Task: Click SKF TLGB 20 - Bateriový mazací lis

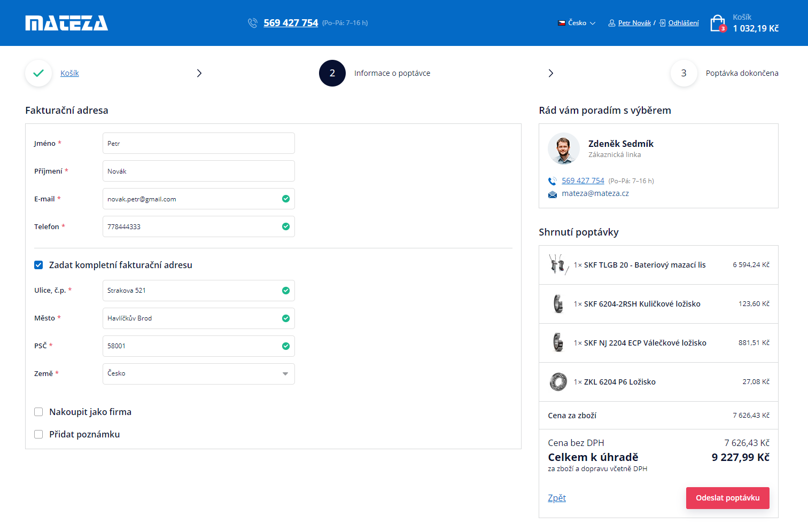Action: coord(644,265)
